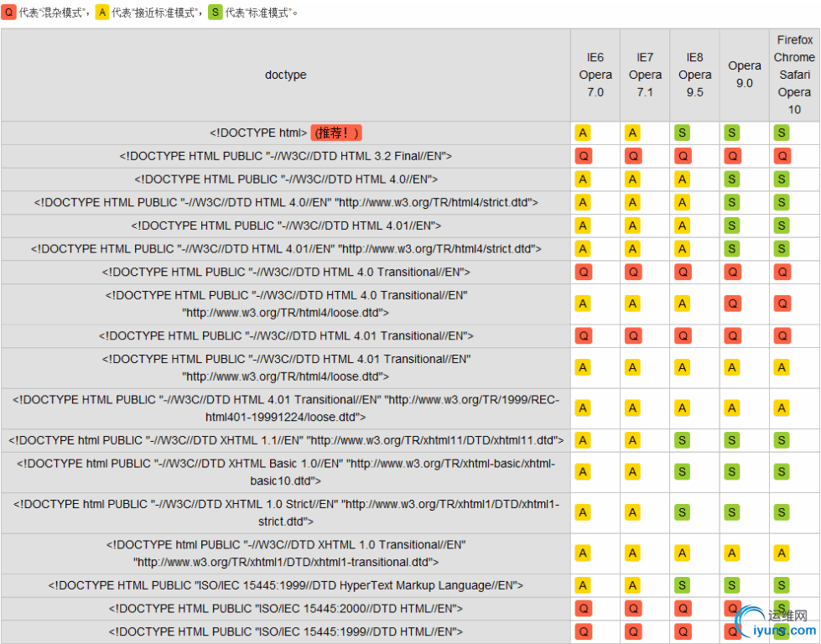821x644 pixels.
Task: Select the HTML 4.01 Transitional html4/loose.dtd doctype text
Action: click(x=286, y=367)
